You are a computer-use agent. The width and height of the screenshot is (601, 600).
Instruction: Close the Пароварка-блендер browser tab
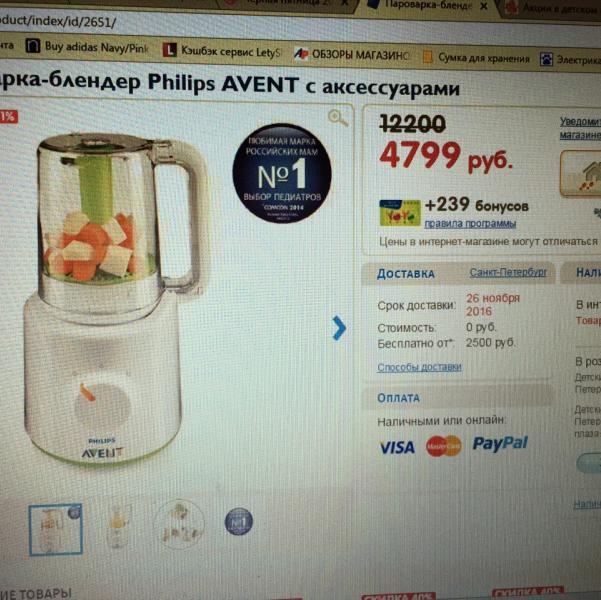click(x=484, y=6)
